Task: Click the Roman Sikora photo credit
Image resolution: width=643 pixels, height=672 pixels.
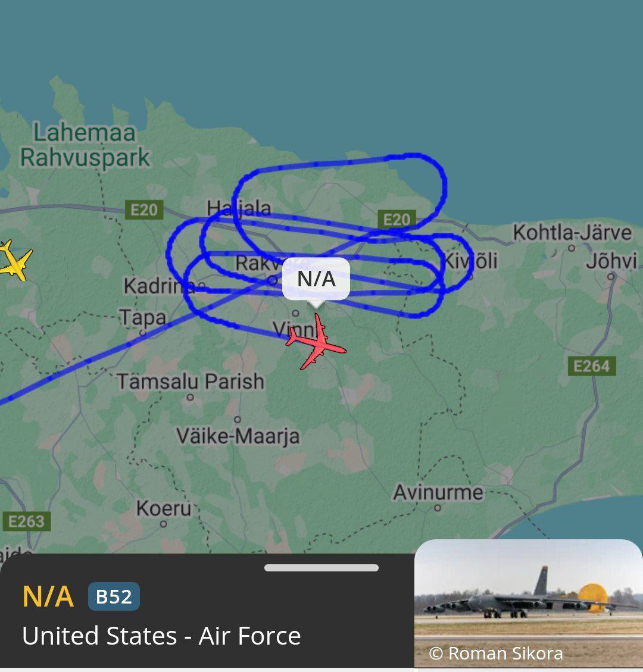Action: (495, 653)
